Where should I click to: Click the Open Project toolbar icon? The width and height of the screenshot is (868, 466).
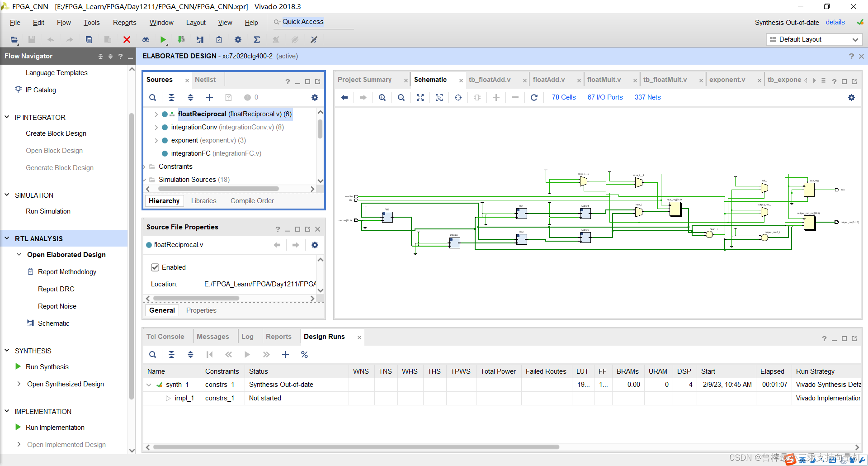(x=14, y=40)
